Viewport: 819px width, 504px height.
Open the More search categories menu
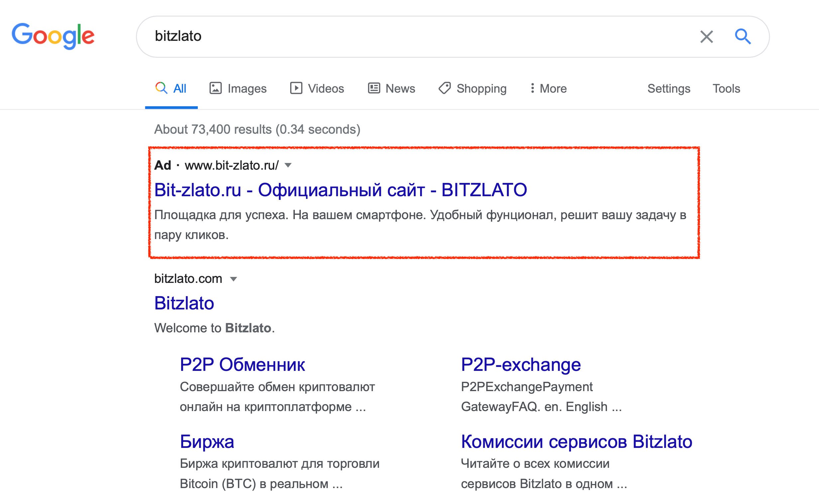coord(553,89)
